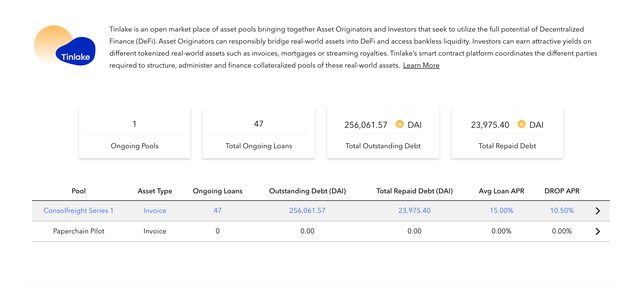Open Consolfreight Series 1 row chevron
Screen dimensions: 644x287
[x=598, y=211]
